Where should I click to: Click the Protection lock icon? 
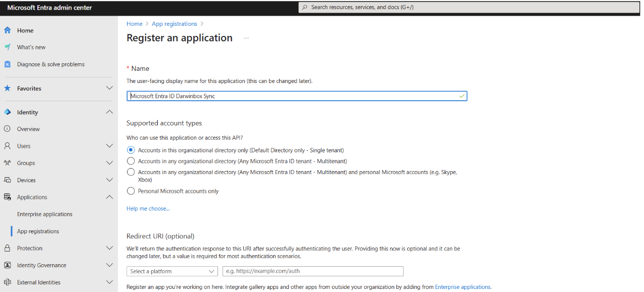pos(7,248)
